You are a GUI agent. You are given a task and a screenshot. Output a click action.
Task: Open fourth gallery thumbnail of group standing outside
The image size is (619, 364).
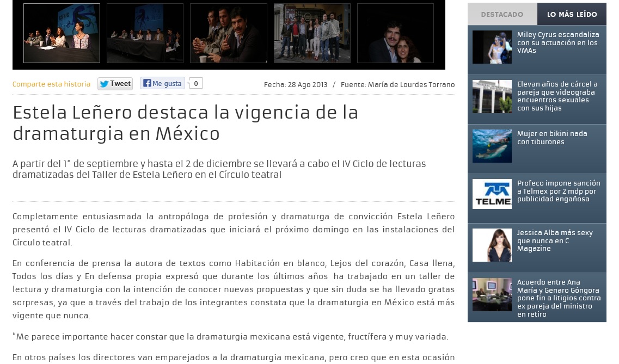point(312,33)
